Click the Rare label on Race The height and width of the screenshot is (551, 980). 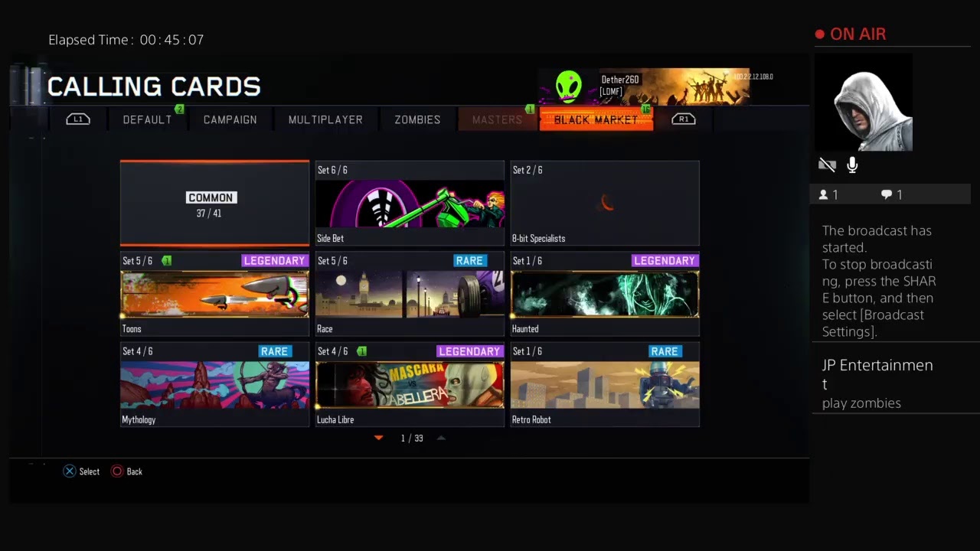pos(469,261)
